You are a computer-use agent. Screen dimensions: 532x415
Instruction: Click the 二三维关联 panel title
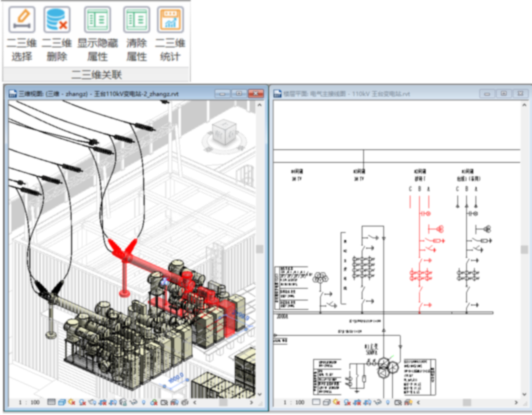click(97, 74)
